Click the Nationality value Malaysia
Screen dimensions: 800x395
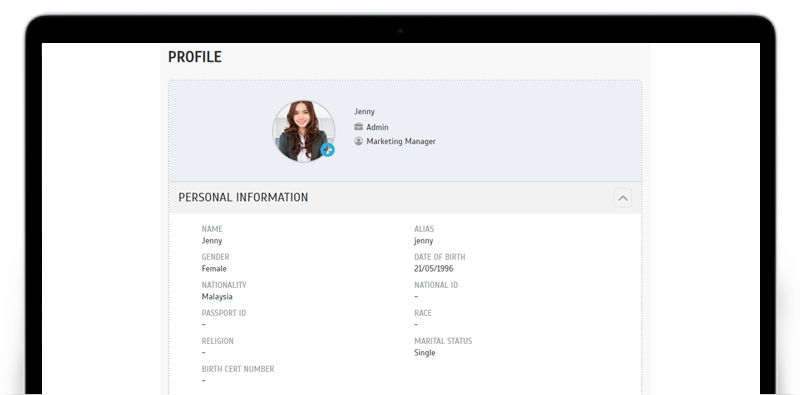click(217, 297)
